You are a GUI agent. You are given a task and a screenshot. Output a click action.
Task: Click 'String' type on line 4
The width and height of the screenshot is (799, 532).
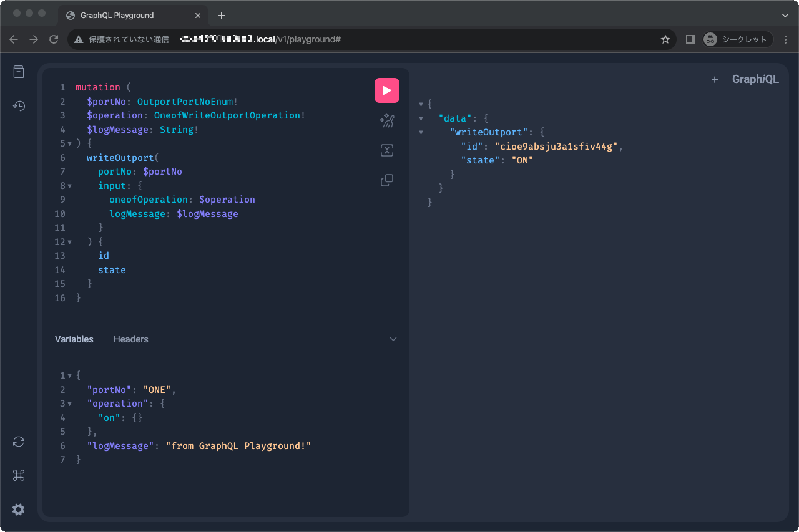[x=177, y=130]
